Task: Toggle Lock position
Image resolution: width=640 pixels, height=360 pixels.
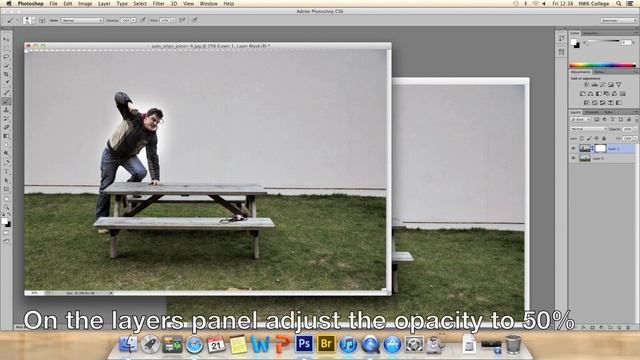Action: point(596,138)
